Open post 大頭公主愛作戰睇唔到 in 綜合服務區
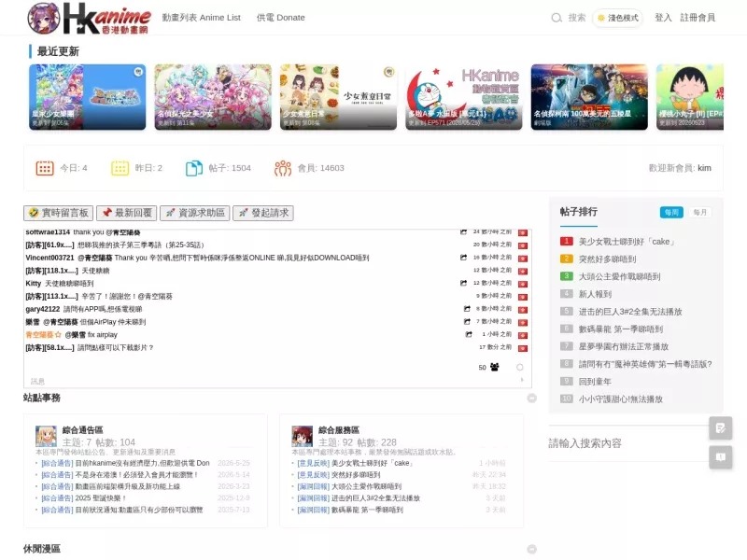Image resolution: width=747 pixels, height=560 pixels. coord(366,486)
